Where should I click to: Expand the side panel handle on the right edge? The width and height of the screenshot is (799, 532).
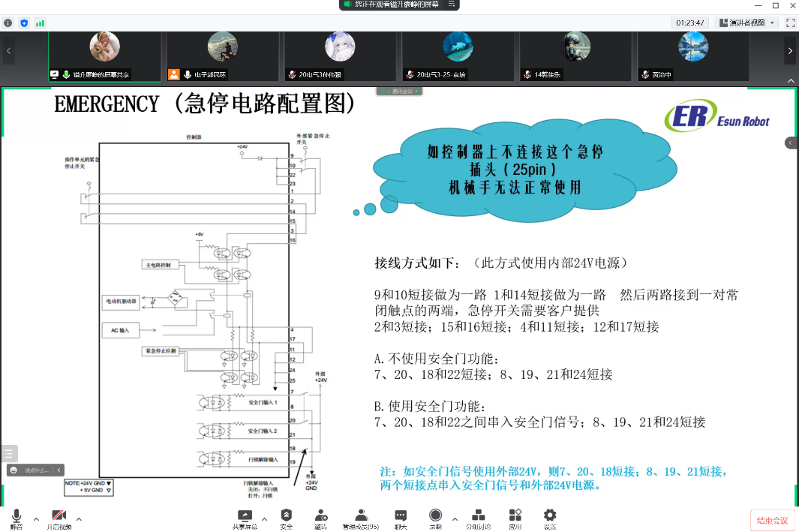791,143
